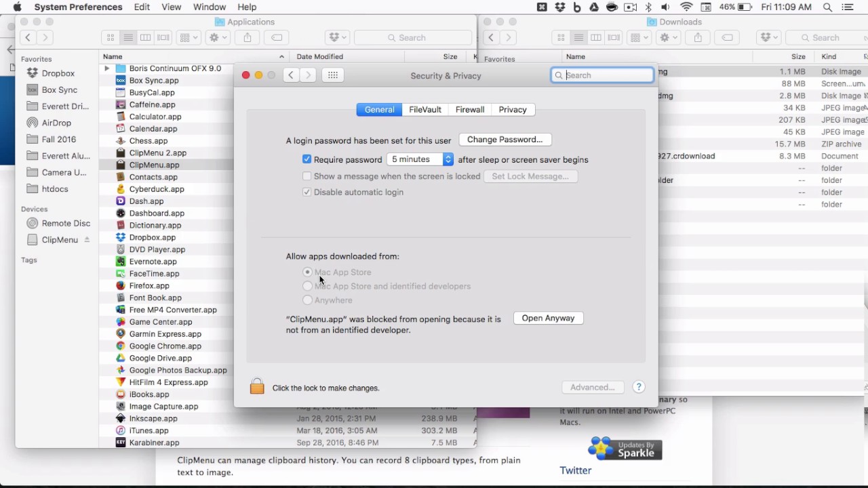
Task: Open arrange dropdown in Downloads window
Action: (x=638, y=38)
